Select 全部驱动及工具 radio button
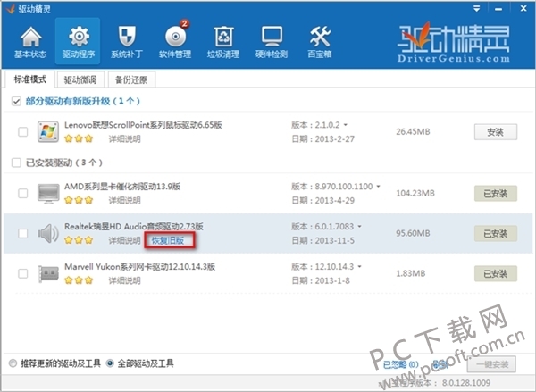536x392 pixels. 110,363
